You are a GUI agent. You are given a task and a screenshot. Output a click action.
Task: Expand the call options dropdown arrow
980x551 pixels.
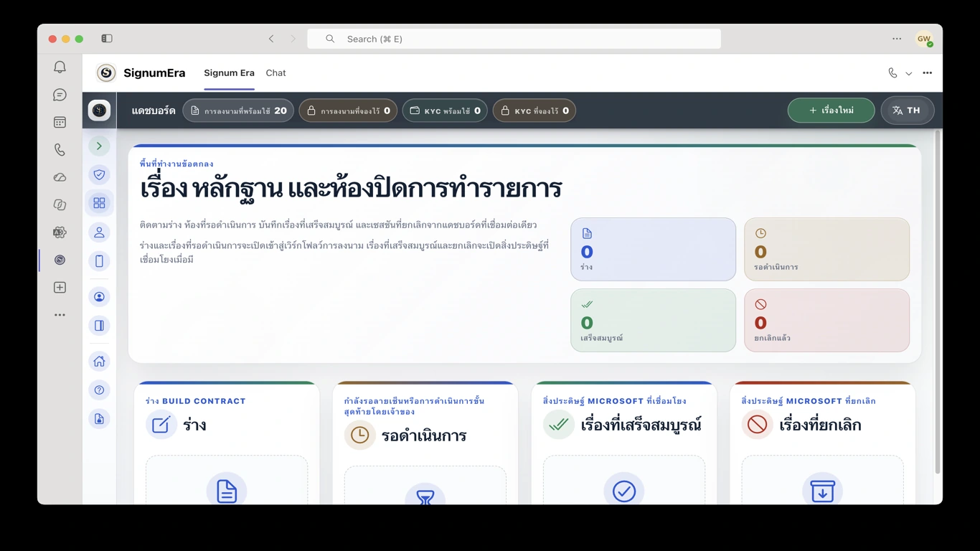(909, 73)
